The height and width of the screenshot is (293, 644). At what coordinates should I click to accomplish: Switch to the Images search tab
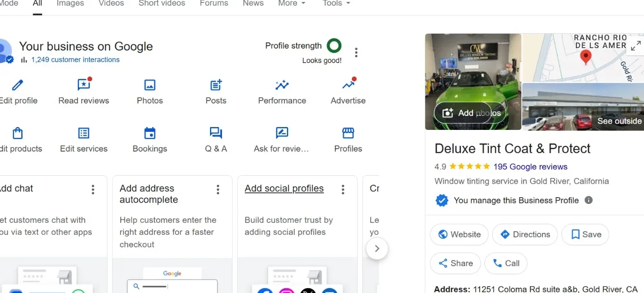pos(70,3)
